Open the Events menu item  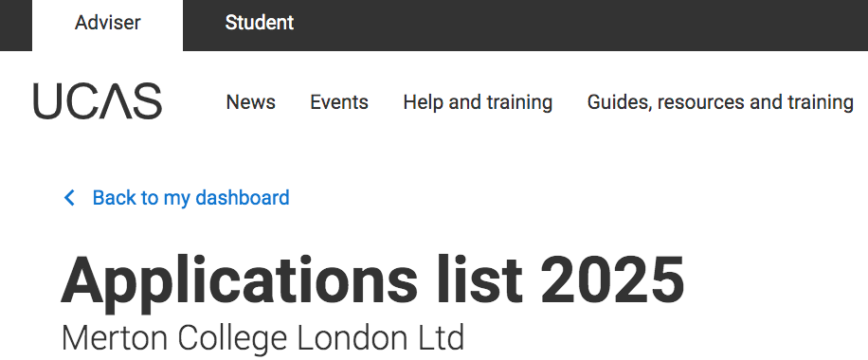click(x=339, y=102)
